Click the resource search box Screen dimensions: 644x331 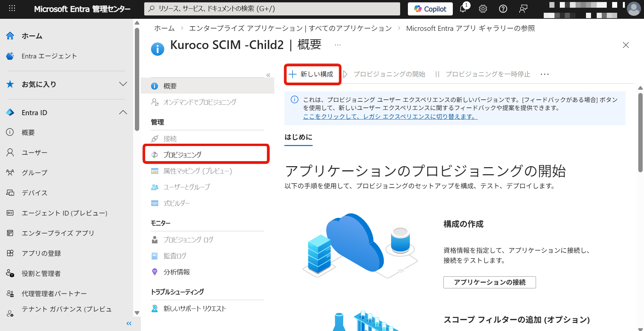(x=272, y=9)
